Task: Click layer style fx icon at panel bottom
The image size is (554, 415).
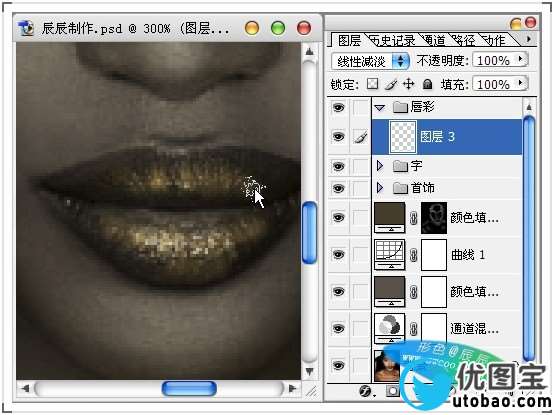Action: 366,391
